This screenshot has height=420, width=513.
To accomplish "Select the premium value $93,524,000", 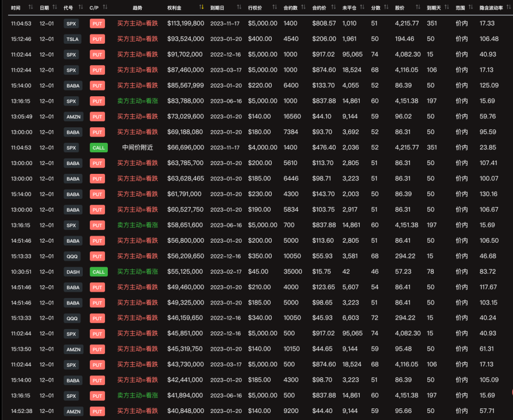I will coord(185,39).
